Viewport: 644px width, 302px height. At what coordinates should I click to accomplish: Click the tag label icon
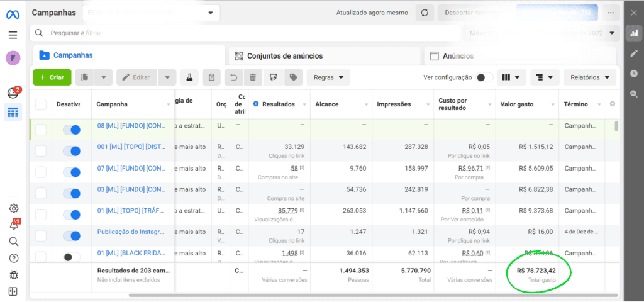292,77
